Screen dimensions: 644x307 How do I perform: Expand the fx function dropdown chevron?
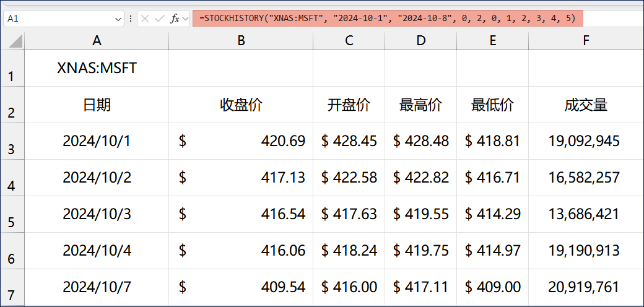coord(185,19)
